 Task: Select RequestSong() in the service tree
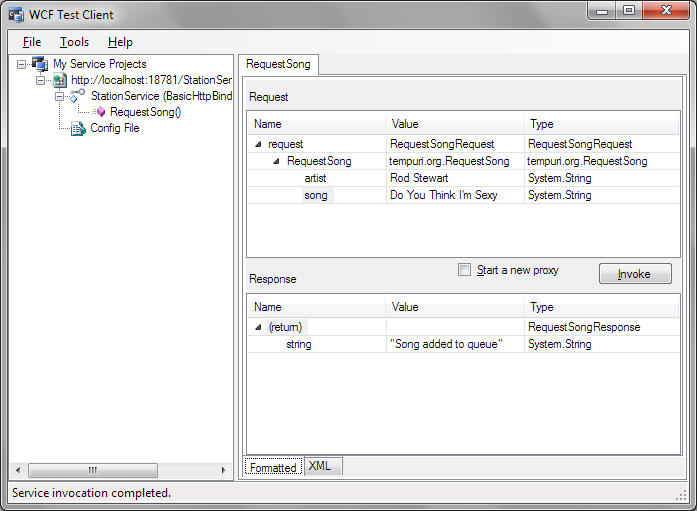(145, 112)
